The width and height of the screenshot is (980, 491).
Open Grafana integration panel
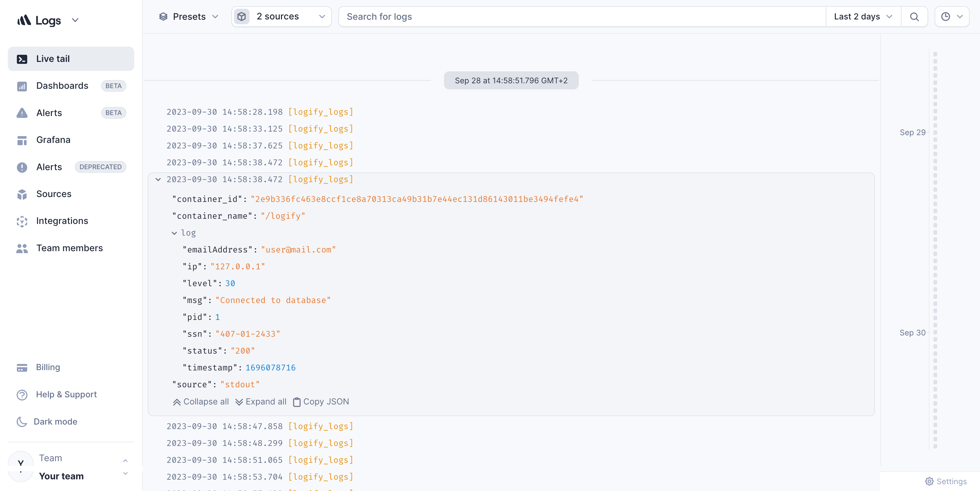[53, 140]
